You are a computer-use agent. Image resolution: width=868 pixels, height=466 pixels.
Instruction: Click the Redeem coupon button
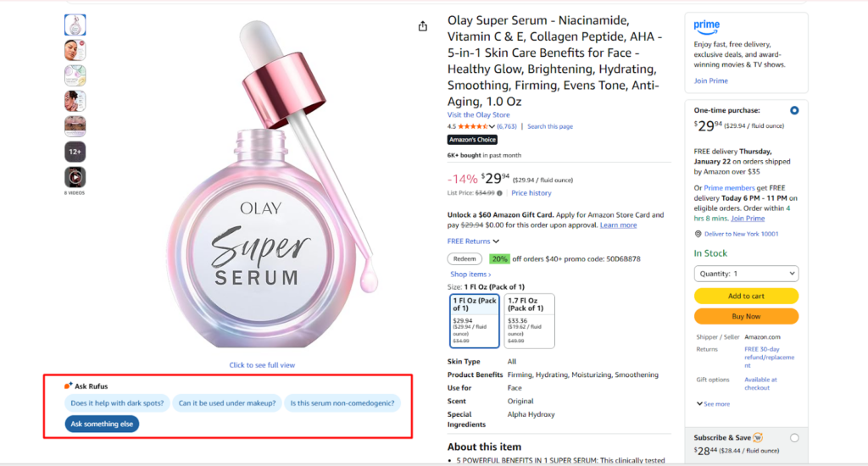click(x=465, y=259)
